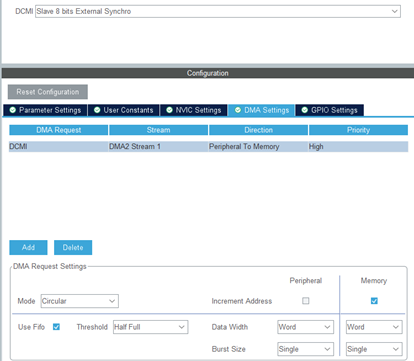Click the DMA2 Stream 1 cell
The height and width of the screenshot is (361, 414).
158,147
